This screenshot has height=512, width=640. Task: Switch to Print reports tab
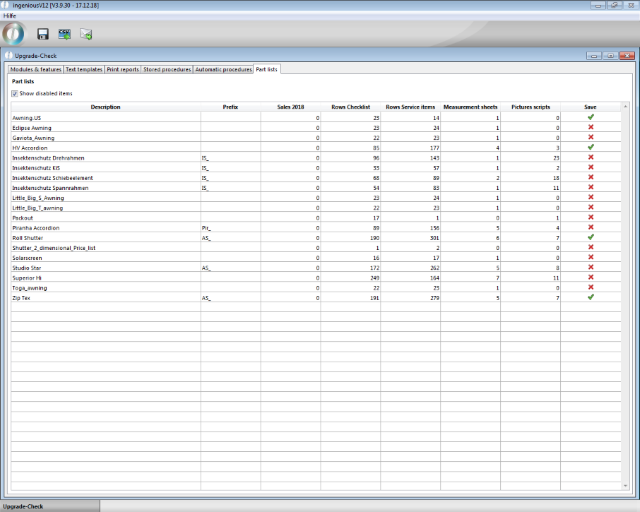(123, 69)
